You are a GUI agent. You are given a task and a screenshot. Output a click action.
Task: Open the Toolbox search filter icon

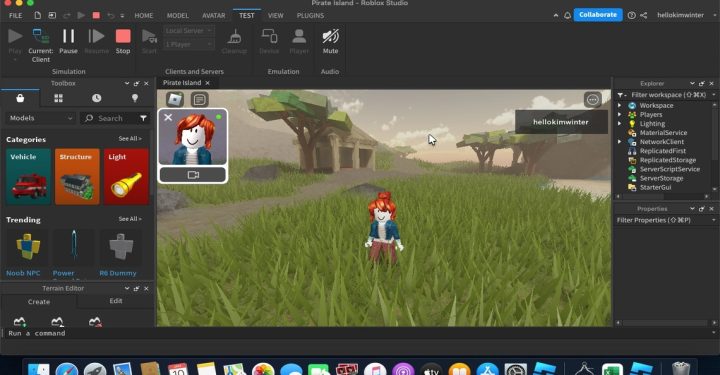[143, 118]
